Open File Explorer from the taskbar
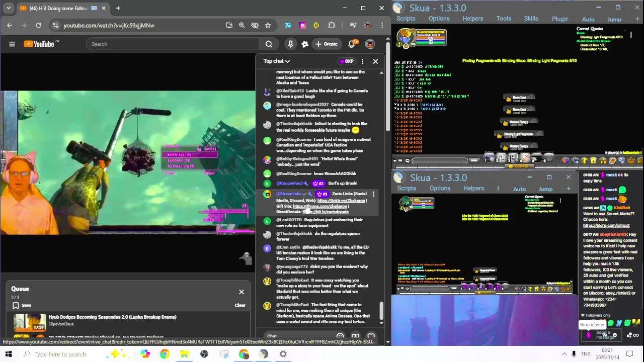 [184, 354]
